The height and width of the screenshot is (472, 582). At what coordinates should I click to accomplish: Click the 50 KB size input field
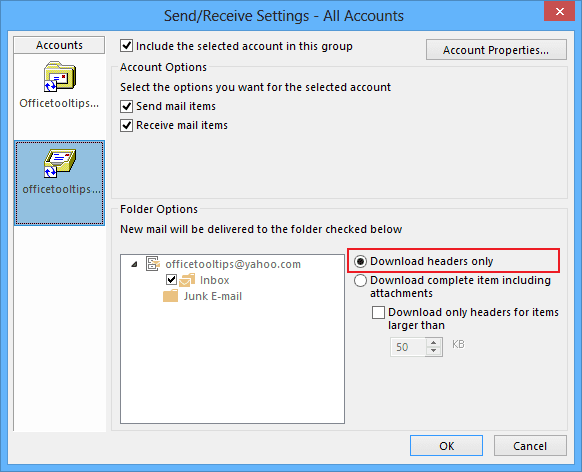(x=408, y=347)
